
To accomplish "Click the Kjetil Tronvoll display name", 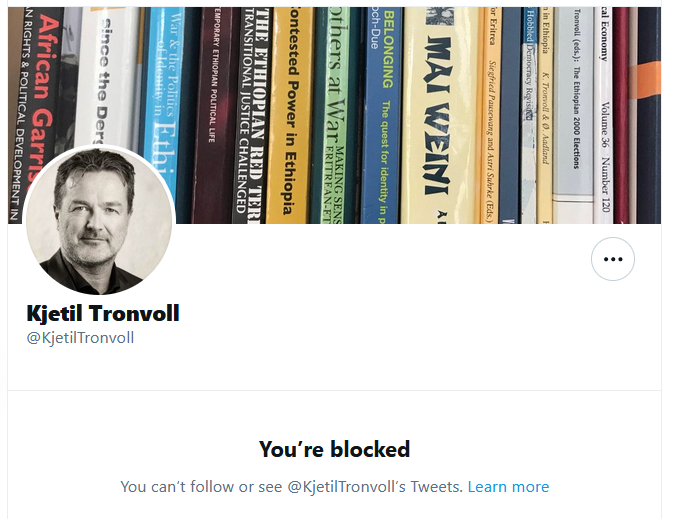I will (x=103, y=314).
